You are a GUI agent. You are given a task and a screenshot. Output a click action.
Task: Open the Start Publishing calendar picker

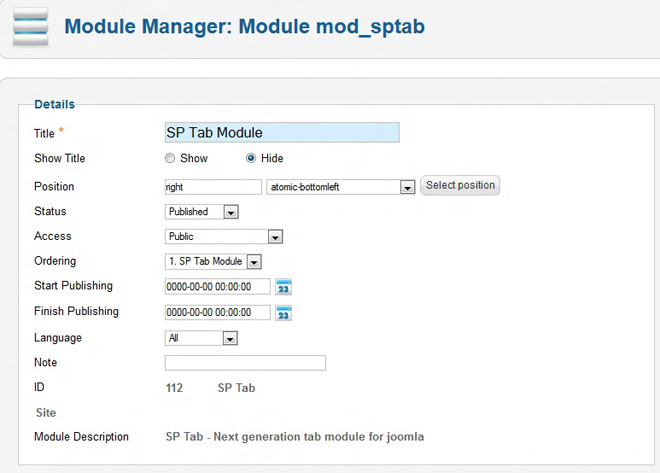pyautogui.click(x=283, y=287)
